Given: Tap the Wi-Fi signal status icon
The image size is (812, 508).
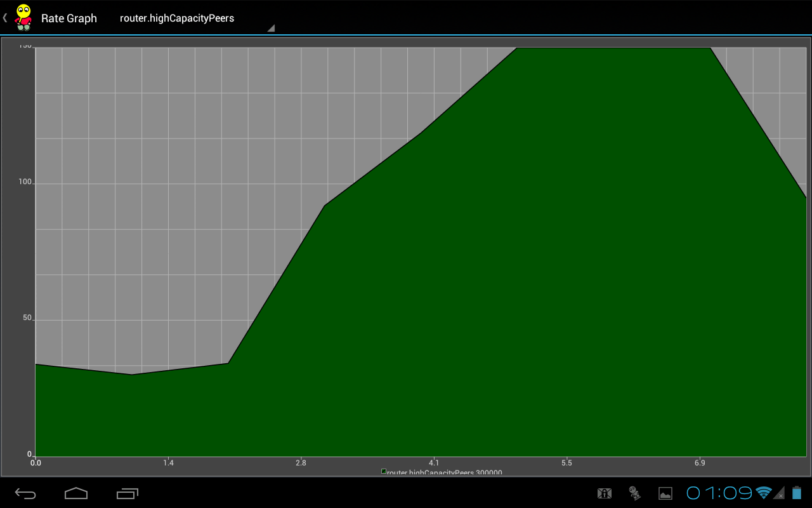Looking at the screenshot, I should (763, 493).
